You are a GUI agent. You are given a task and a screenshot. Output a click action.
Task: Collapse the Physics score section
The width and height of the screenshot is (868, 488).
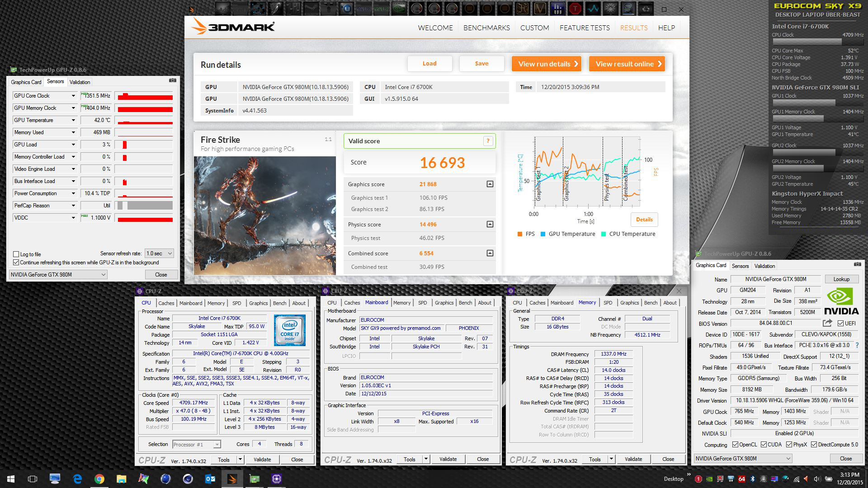coord(490,225)
